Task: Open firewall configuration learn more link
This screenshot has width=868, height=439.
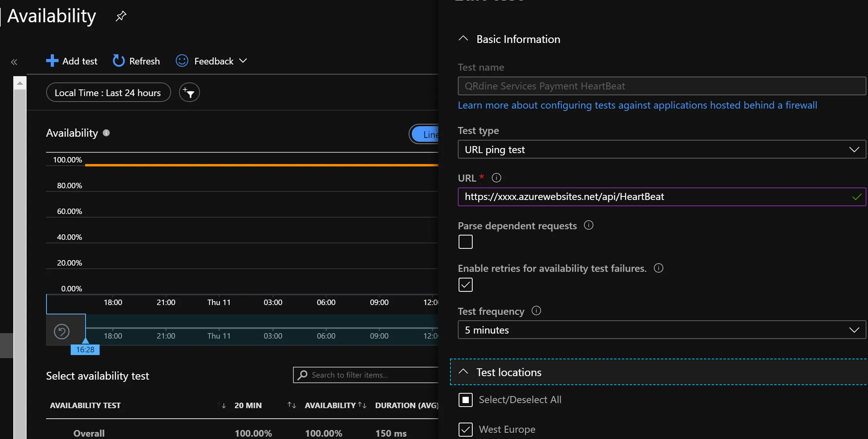Action: [637, 105]
